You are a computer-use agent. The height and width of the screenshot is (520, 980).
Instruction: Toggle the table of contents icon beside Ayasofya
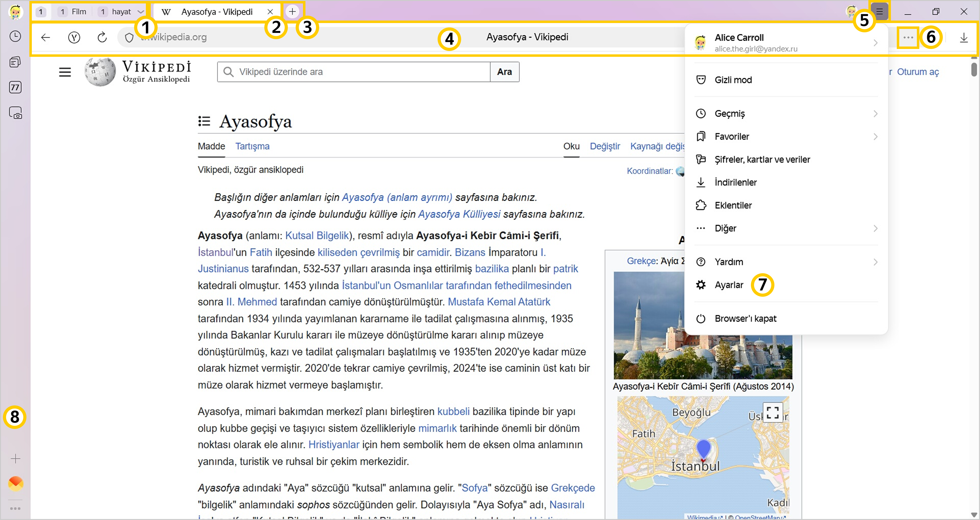pos(204,121)
